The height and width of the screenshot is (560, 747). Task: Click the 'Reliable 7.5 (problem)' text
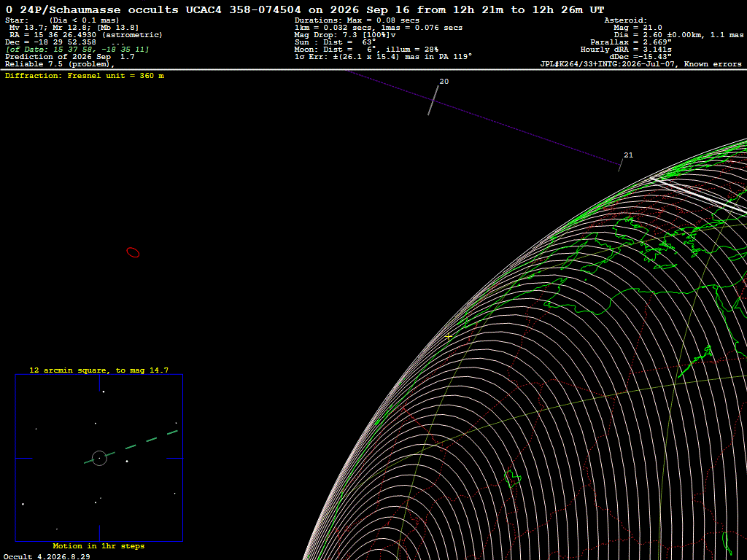(60, 64)
